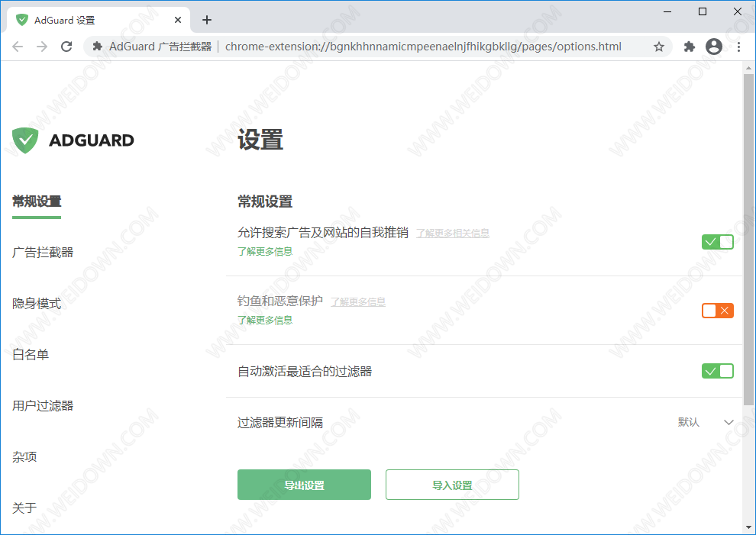Click the chrome-extension URL in the address bar
Image resolution: width=756 pixels, height=535 pixels.
pos(423,47)
